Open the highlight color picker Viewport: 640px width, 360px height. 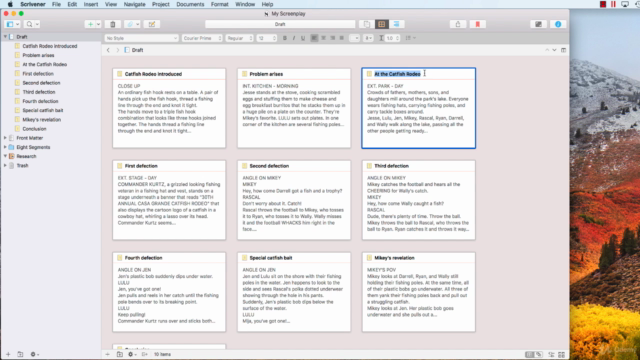click(x=368, y=38)
